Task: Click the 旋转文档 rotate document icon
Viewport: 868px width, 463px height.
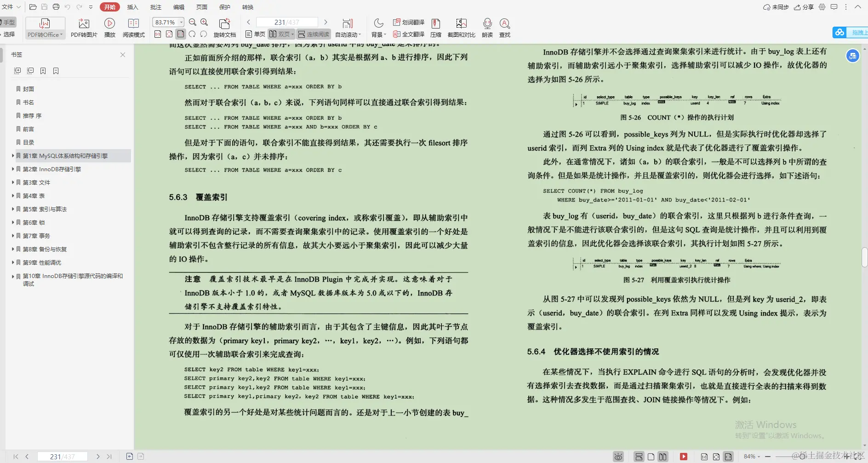Action: (224, 23)
